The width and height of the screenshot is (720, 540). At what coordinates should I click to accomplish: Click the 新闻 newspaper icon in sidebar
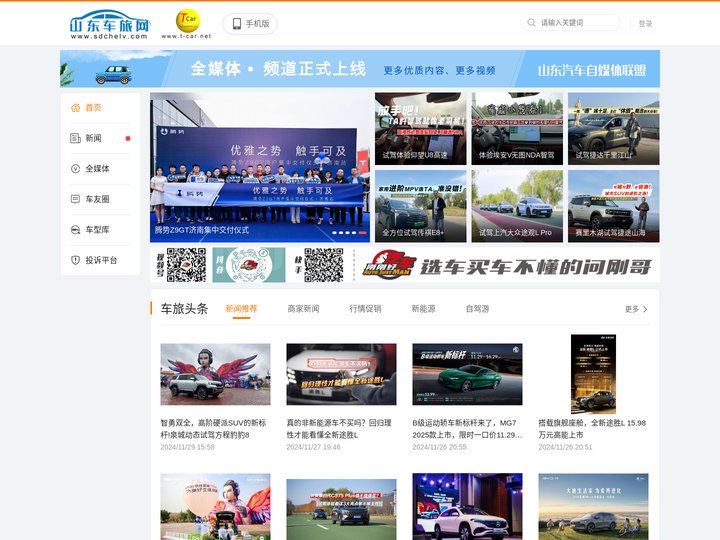pyautogui.click(x=75, y=138)
